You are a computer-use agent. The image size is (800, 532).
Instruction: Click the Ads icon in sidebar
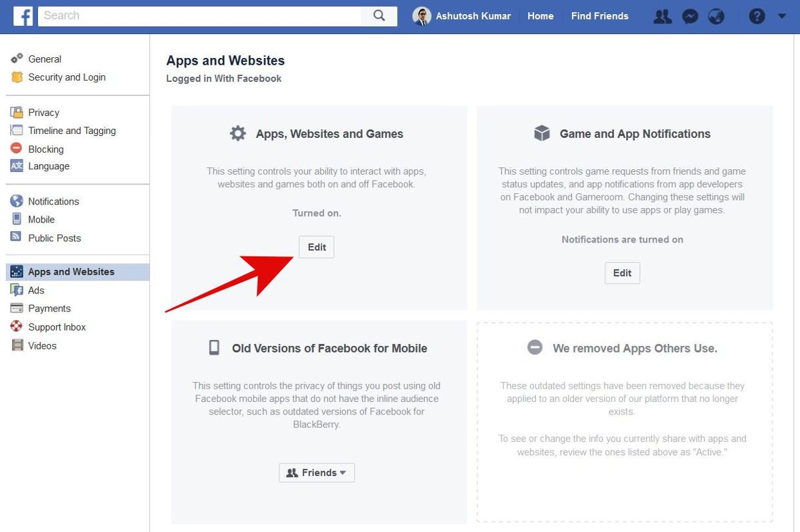(17, 290)
